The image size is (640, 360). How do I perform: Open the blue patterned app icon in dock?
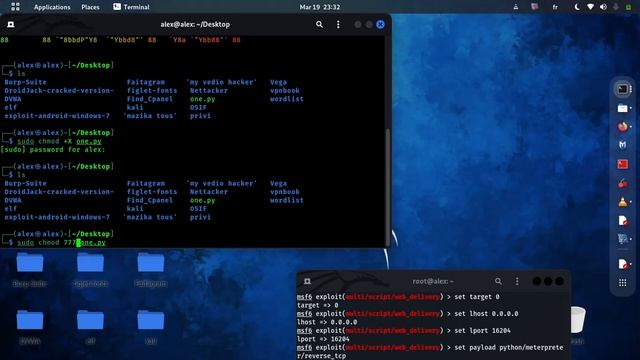622,239
